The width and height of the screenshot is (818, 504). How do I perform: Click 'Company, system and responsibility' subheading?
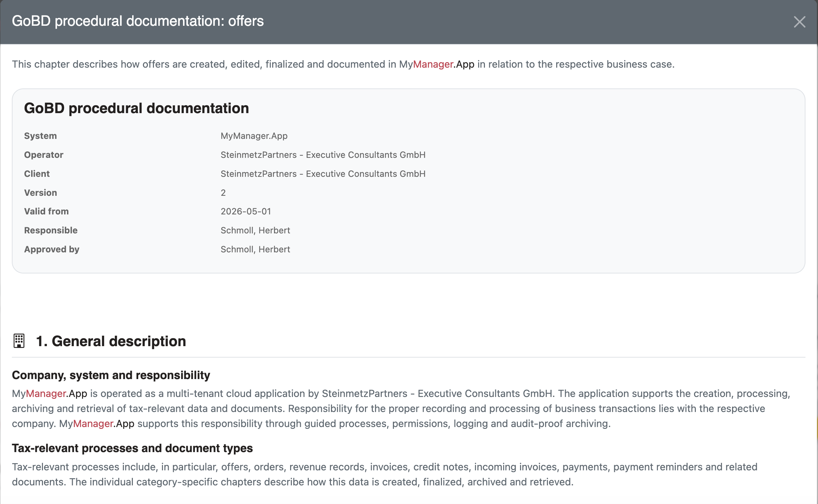pos(111,375)
